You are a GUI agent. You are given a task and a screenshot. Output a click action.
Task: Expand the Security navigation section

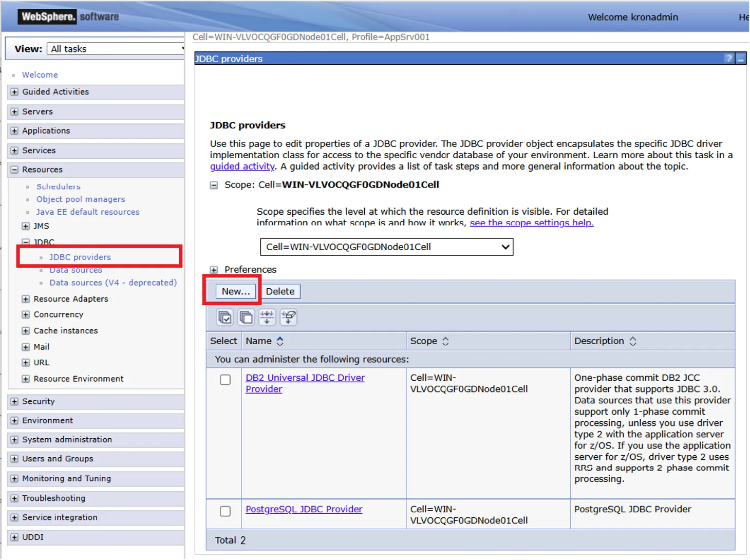pos(14,401)
